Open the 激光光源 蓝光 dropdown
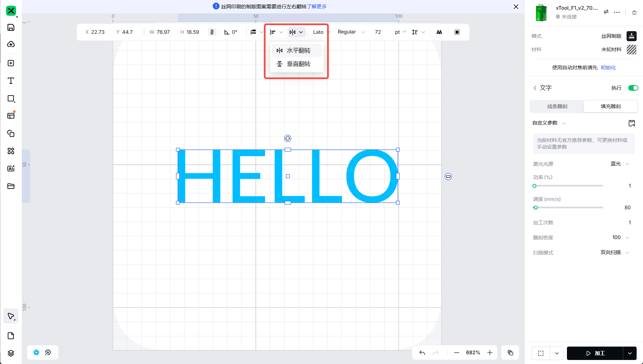This screenshot has width=643, height=364. [x=620, y=164]
